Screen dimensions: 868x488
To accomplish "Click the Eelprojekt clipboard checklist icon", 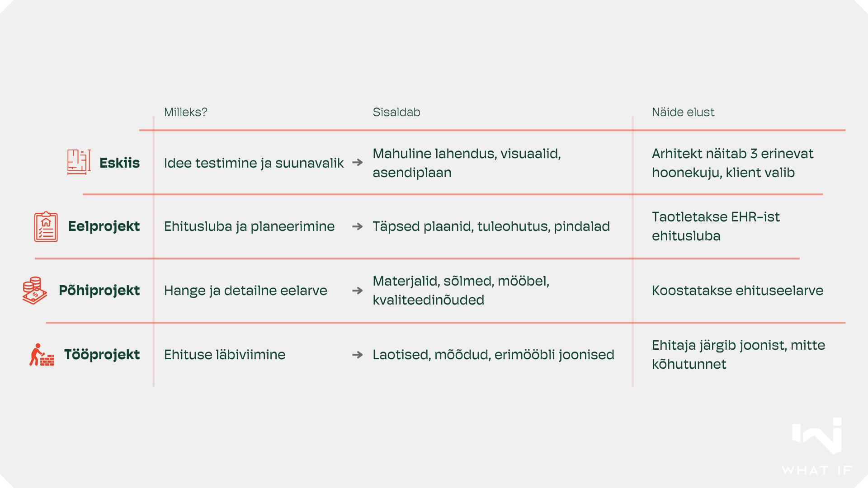I will tap(46, 226).
